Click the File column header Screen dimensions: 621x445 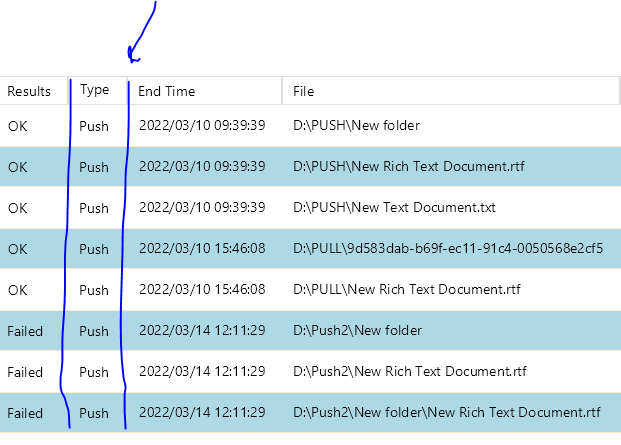click(x=304, y=91)
